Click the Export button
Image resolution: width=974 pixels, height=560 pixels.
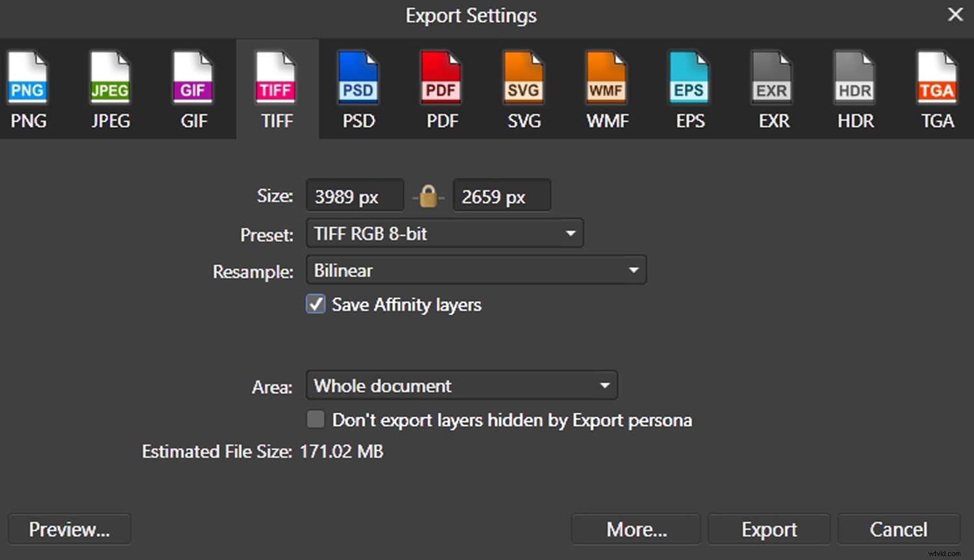pos(769,528)
